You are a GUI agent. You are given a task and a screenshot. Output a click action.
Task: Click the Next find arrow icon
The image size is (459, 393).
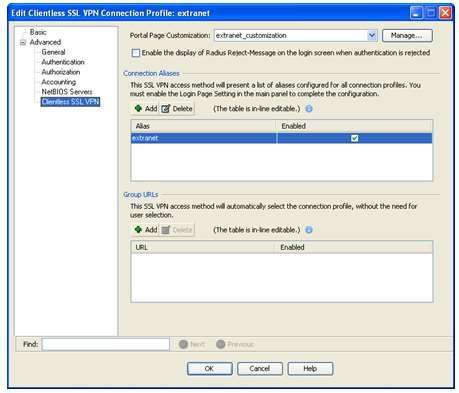(183, 344)
